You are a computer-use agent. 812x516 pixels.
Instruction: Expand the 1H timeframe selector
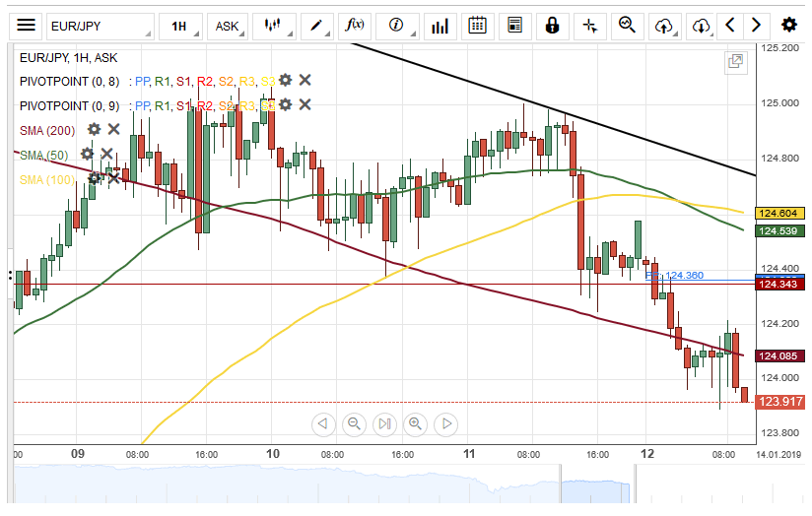tap(179, 26)
